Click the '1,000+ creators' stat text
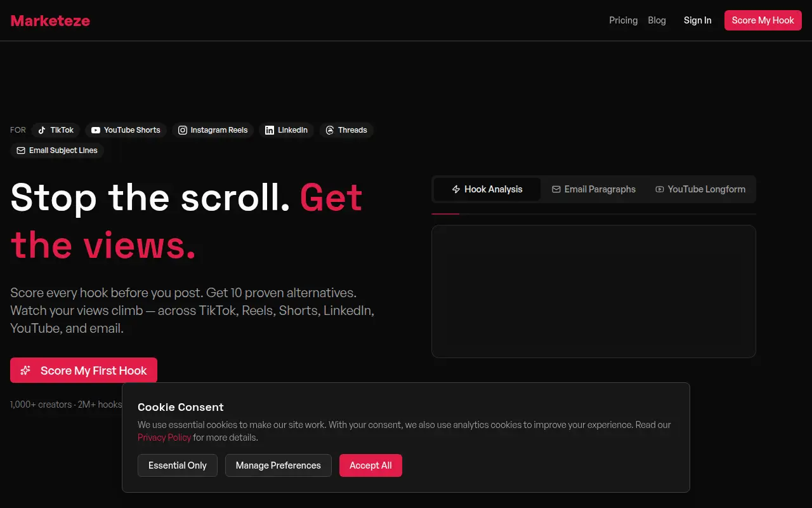This screenshot has width=812, height=508. (x=41, y=404)
